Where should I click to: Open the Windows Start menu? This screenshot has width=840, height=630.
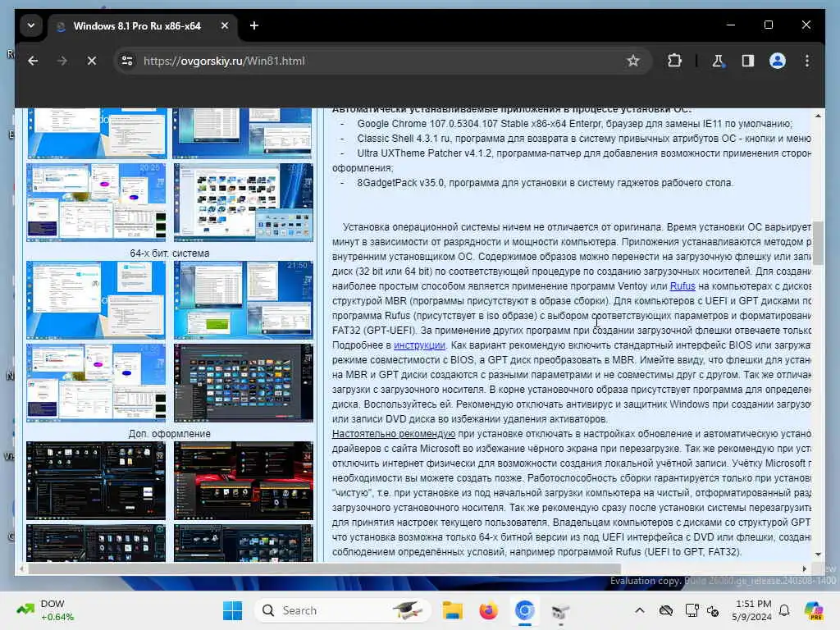(232, 610)
